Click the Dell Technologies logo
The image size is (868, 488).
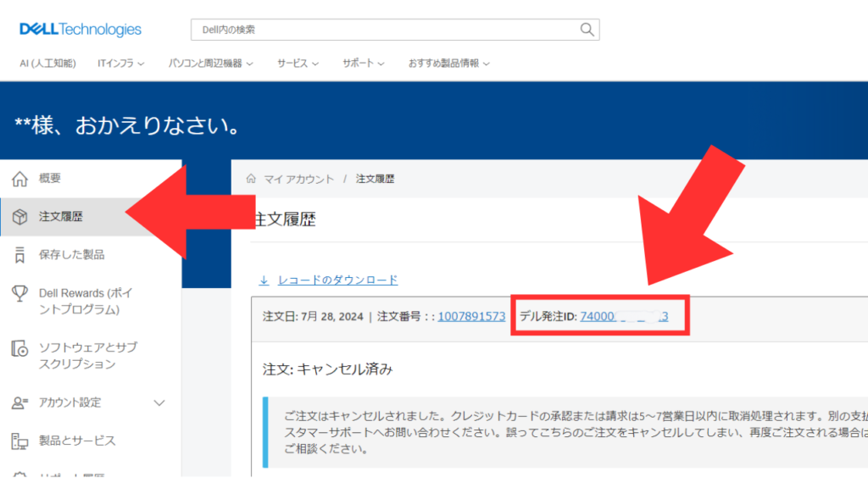point(81,30)
